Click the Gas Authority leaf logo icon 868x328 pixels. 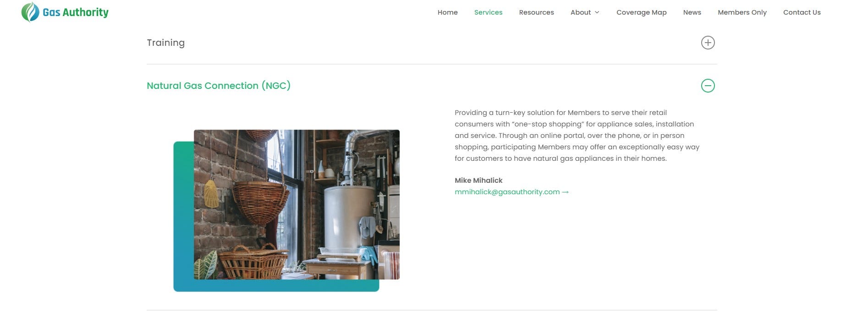(x=30, y=12)
